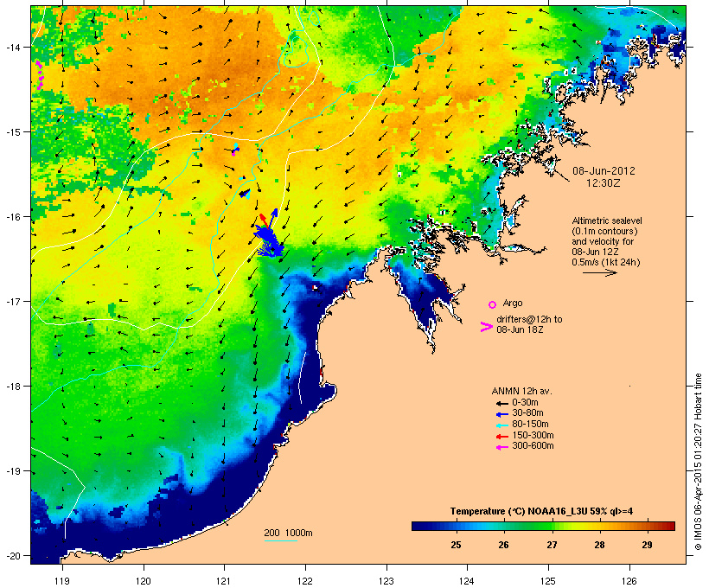The image size is (709, 588).
Task: Click the 08-Jun-2012 date label
Action: tap(604, 171)
